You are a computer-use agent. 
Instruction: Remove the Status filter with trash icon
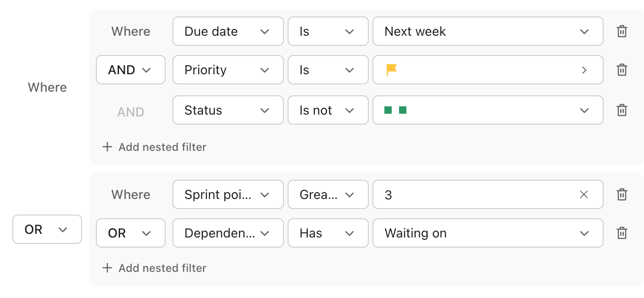[x=622, y=110]
